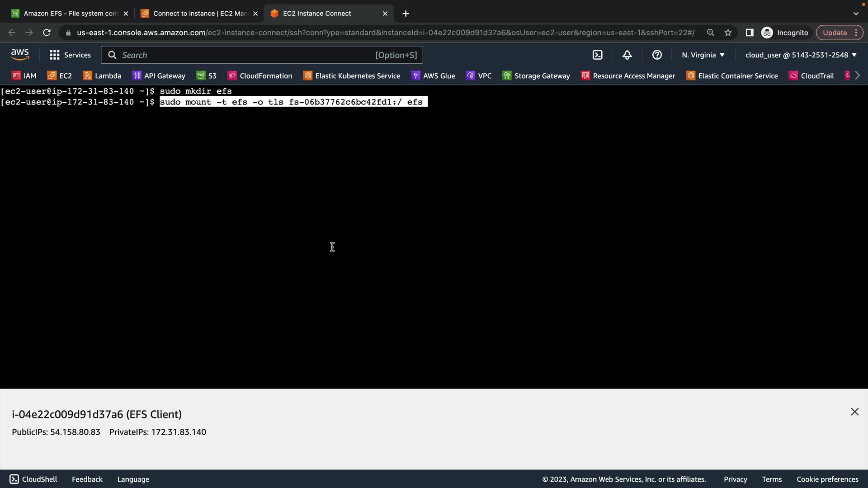Click the AWS console search field
Image resolution: width=868 pixels, height=488 pixels.
click(262, 55)
